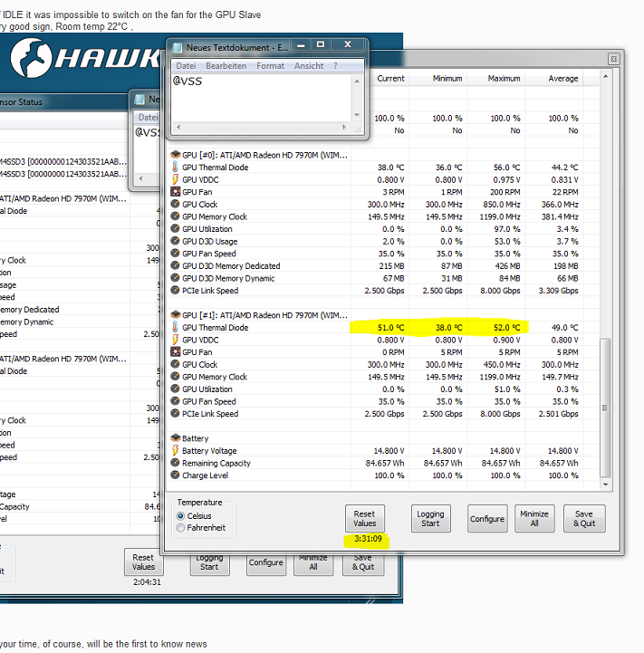
Task: Click Save & Quit in back sensor window
Action: [363, 564]
